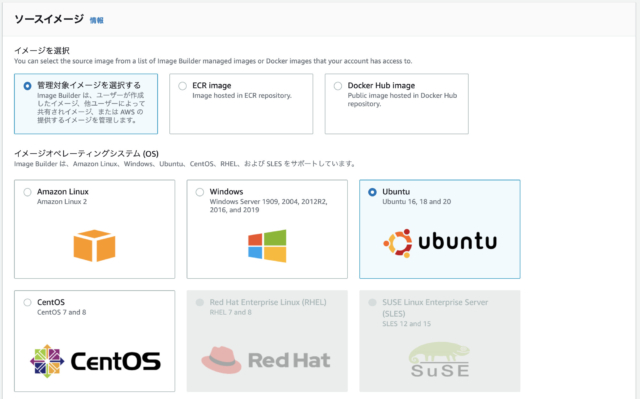Click the SUSE Linux Enterprise Server label
This screenshot has height=399, width=640.
(x=435, y=308)
